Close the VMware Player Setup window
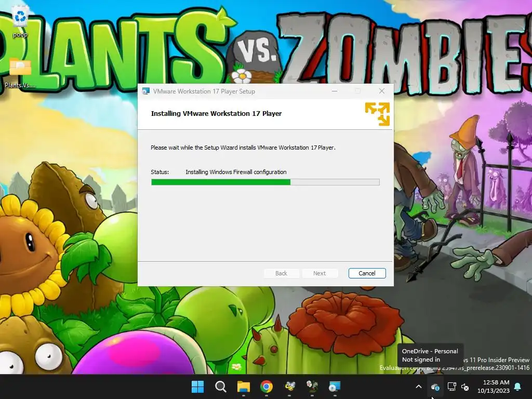This screenshot has width=532, height=399. pos(382,91)
